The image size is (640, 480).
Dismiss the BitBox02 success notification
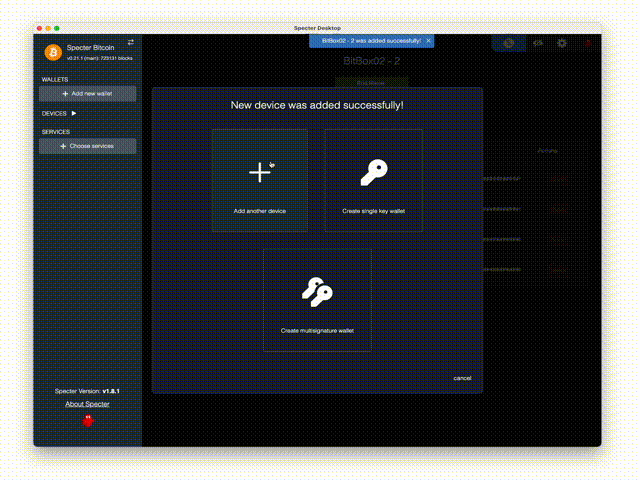point(428,41)
